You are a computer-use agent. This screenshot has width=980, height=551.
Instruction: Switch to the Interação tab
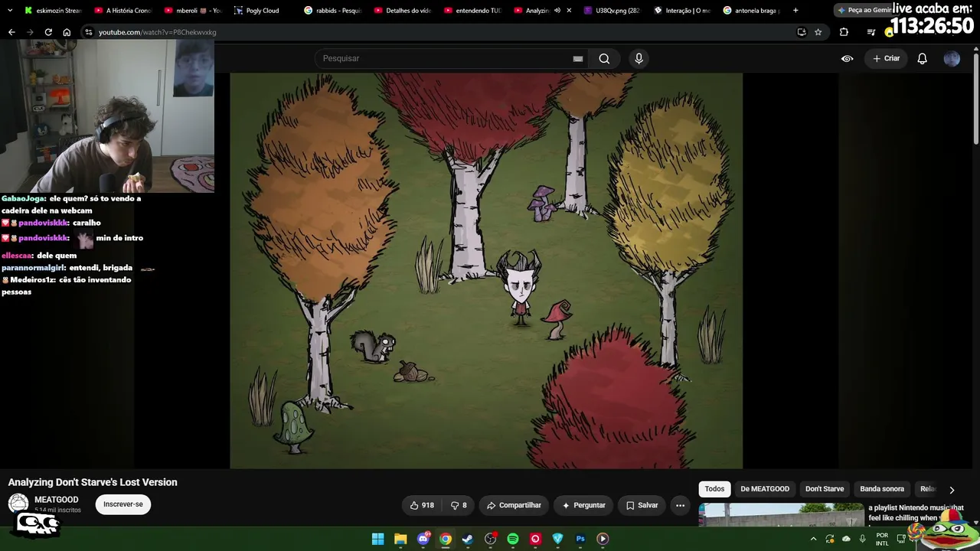coord(681,11)
